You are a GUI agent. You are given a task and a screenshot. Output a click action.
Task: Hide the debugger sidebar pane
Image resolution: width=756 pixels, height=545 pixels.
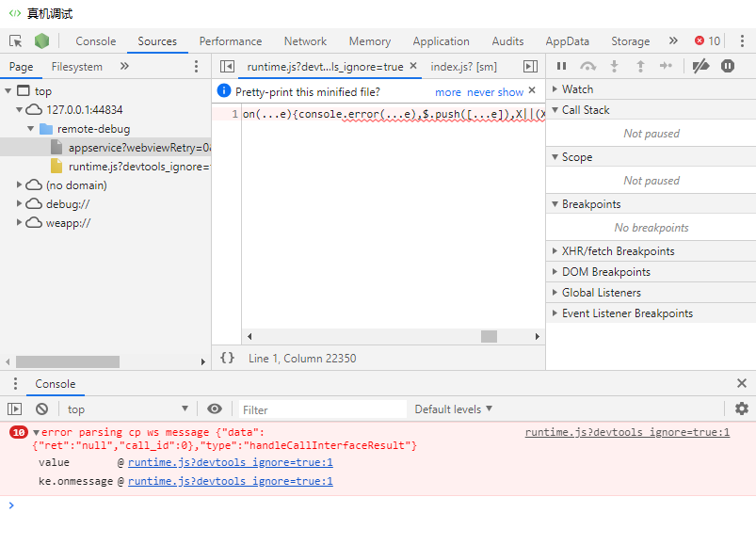(x=530, y=67)
